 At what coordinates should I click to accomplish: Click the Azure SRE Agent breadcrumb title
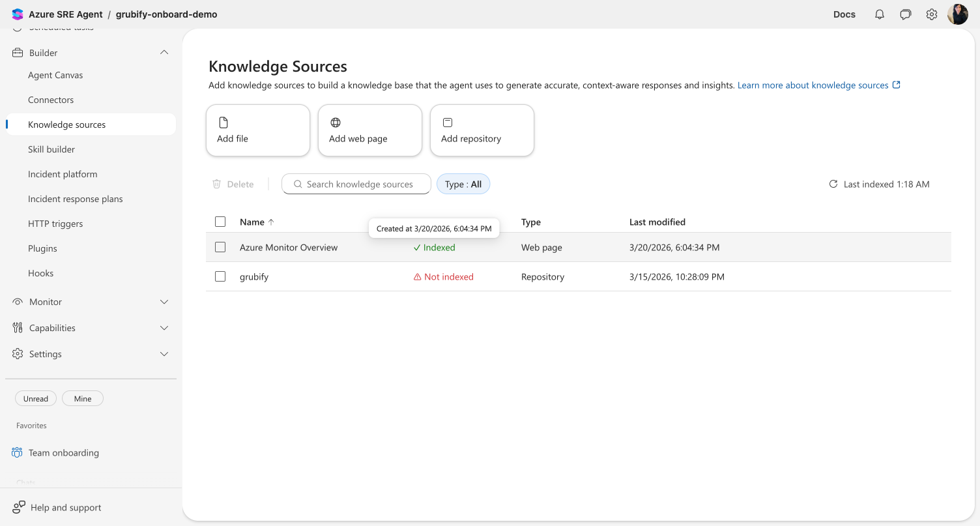click(65, 14)
